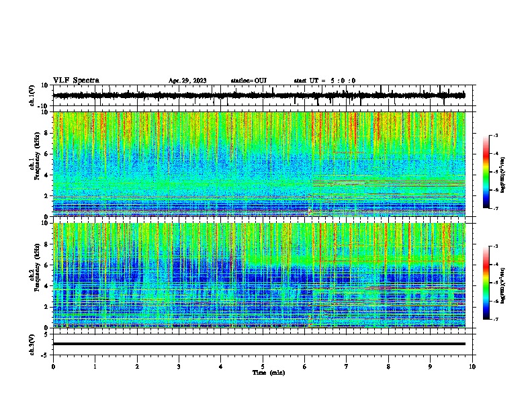The image size is (532, 411).
Task: Click the ch.1 voltage waveform trace
Action: [259, 95]
